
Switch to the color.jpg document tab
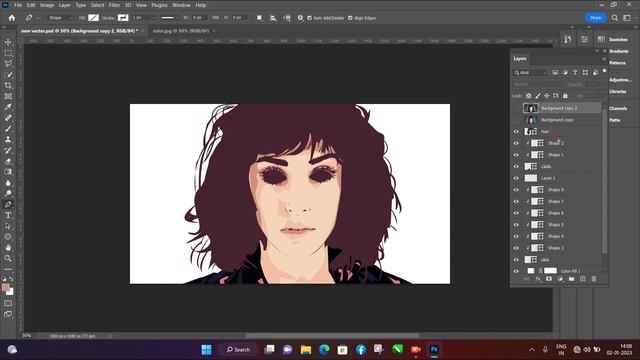181,31
